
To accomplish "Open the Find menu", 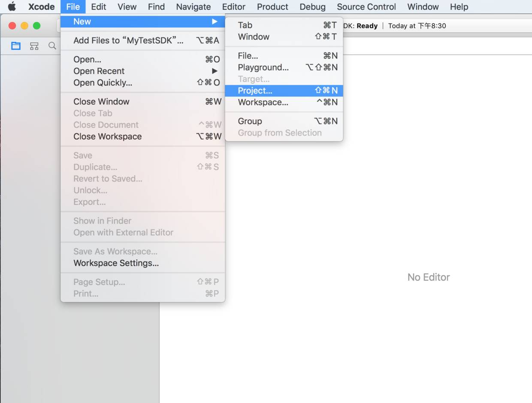I will pos(156,7).
